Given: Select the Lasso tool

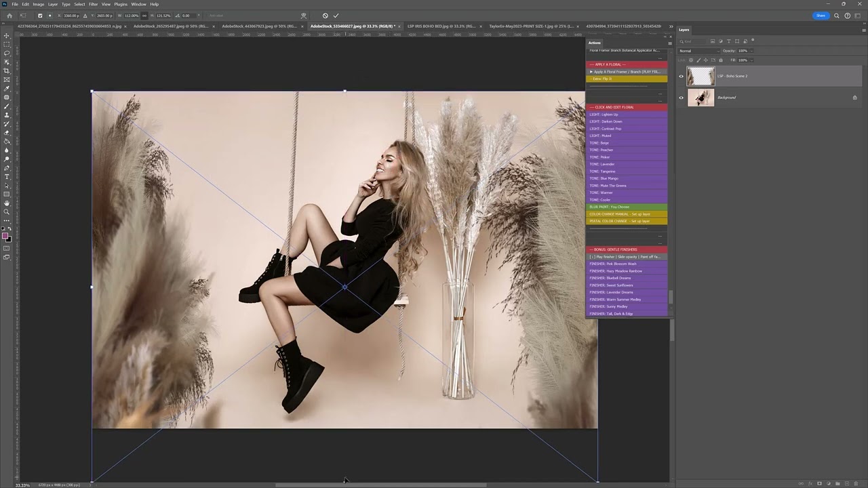Looking at the screenshot, I should 7,53.
